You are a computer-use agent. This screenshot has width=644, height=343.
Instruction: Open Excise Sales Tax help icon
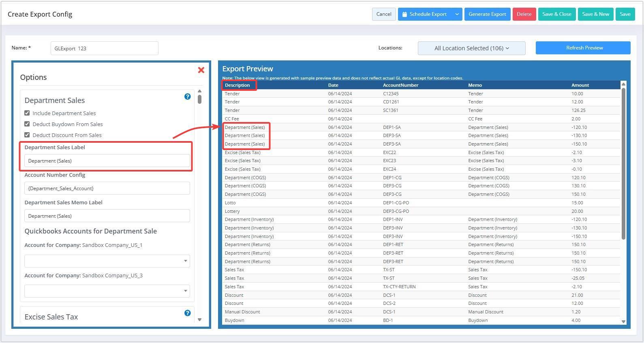(187, 313)
